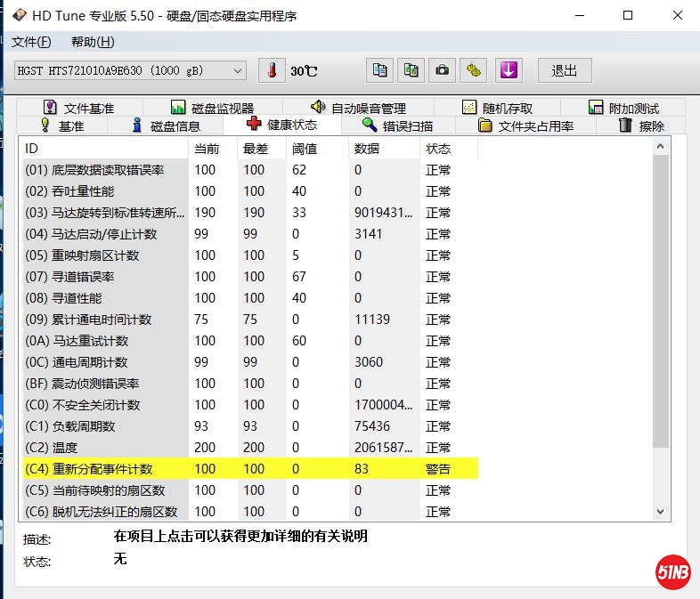Open the 擦除 (Erase) tab with trash icon
700x599 pixels.
641,125
